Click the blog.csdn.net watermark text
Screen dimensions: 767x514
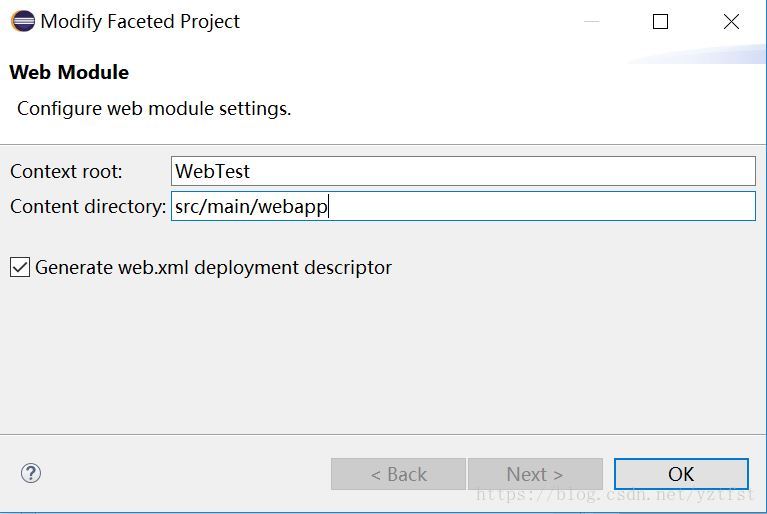tap(615, 494)
